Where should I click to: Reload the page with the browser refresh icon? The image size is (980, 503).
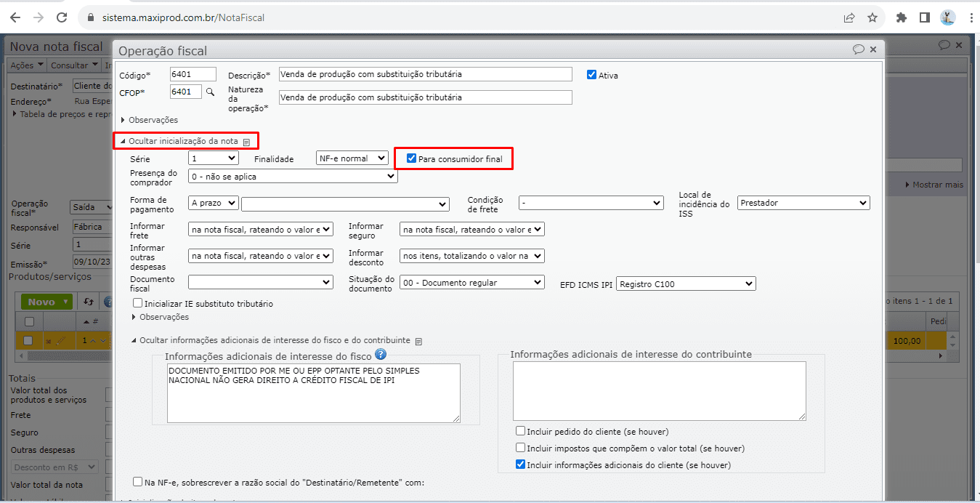pyautogui.click(x=62, y=17)
